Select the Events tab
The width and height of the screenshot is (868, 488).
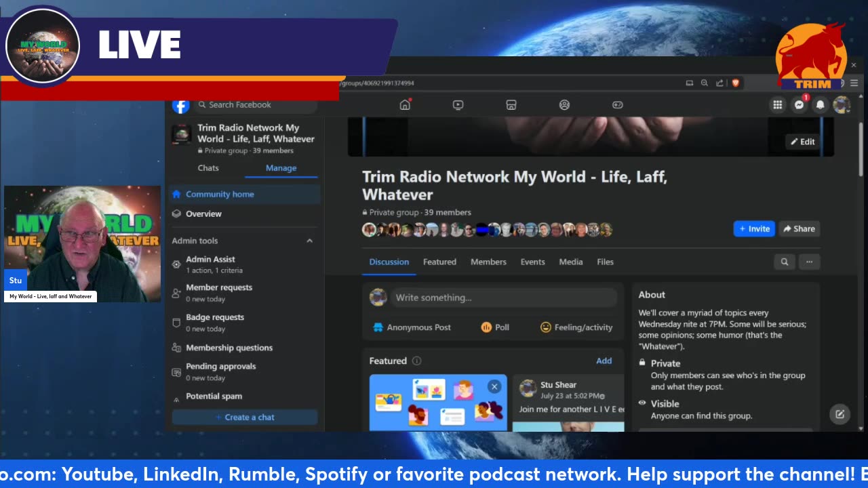[x=532, y=262]
